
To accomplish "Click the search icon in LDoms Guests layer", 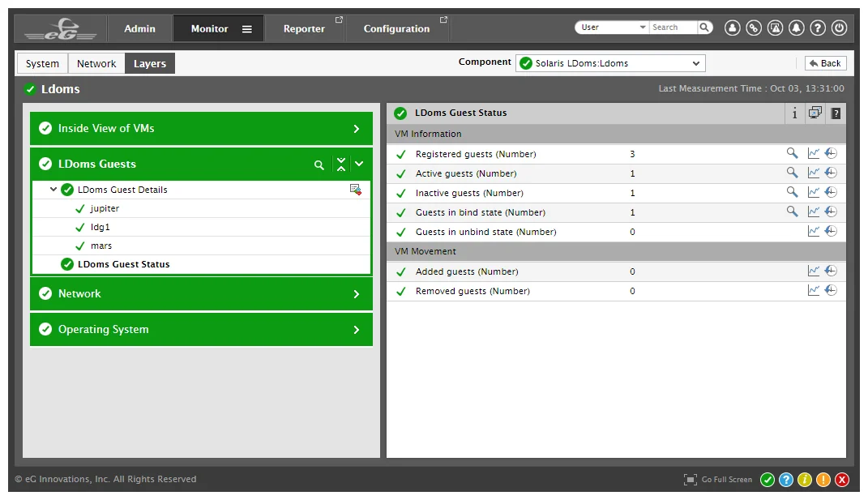I will pyautogui.click(x=319, y=165).
